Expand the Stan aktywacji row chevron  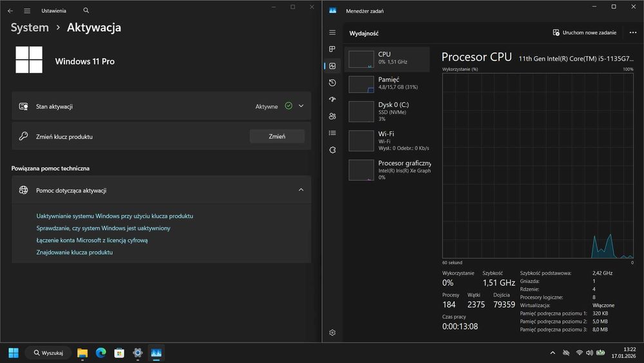[301, 106]
